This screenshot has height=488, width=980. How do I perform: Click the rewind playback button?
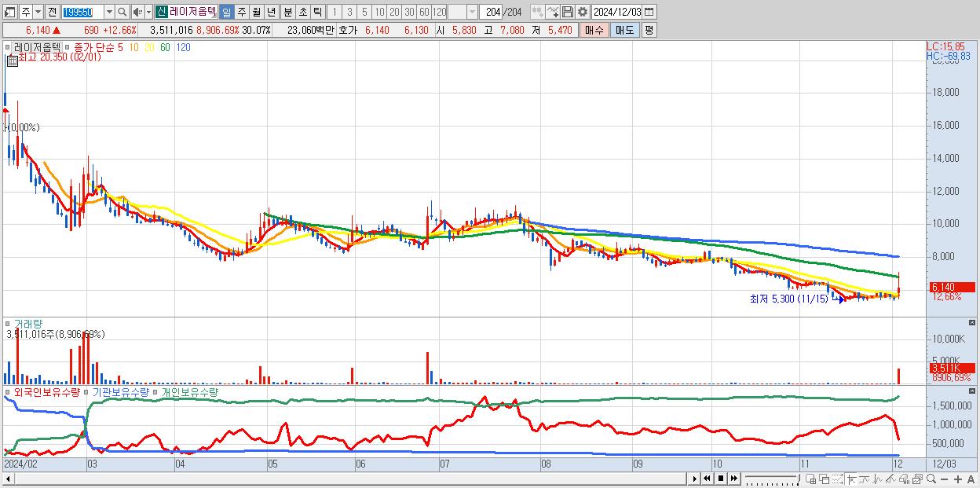click(x=707, y=479)
